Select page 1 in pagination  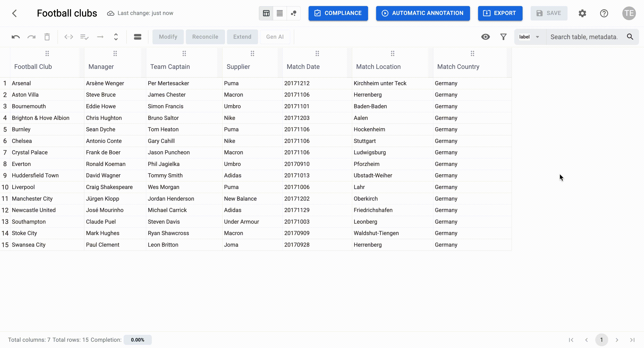pos(602,340)
